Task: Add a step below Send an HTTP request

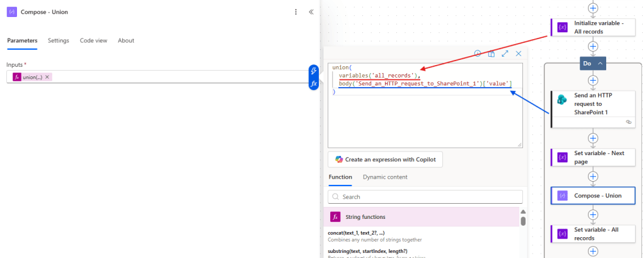Action: 593,138
